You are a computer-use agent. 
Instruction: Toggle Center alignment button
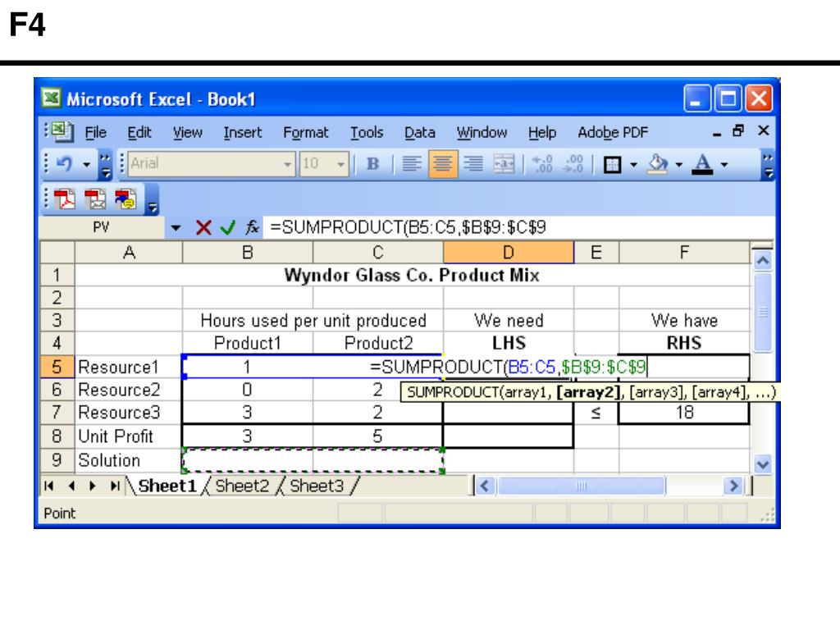[x=442, y=164]
